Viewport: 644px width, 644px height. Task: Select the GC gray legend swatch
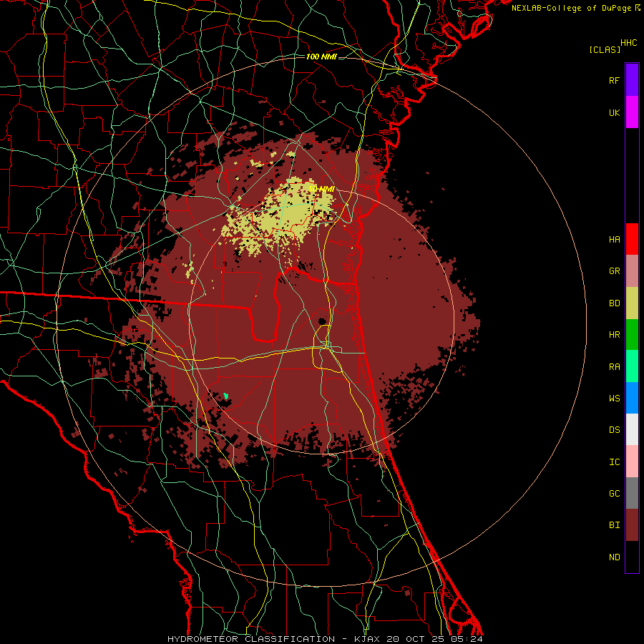point(632,493)
